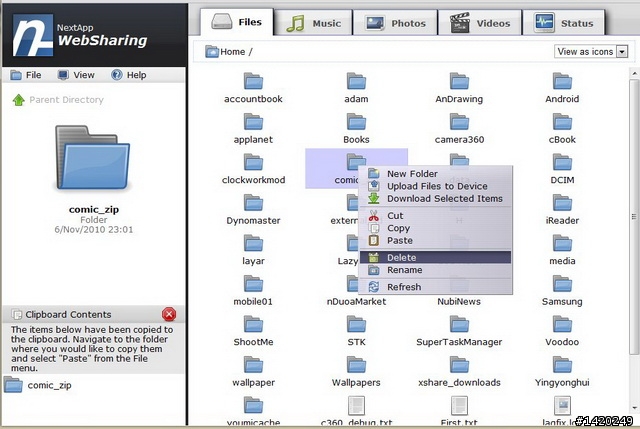
Task: Choose Download Selected Items
Action: tap(435, 198)
